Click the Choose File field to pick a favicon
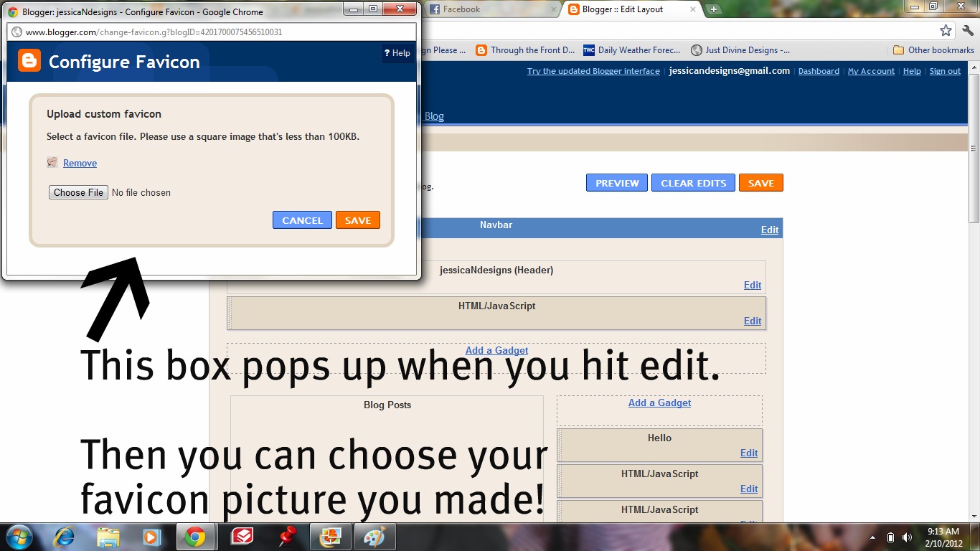The image size is (980, 551). (77, 192)
